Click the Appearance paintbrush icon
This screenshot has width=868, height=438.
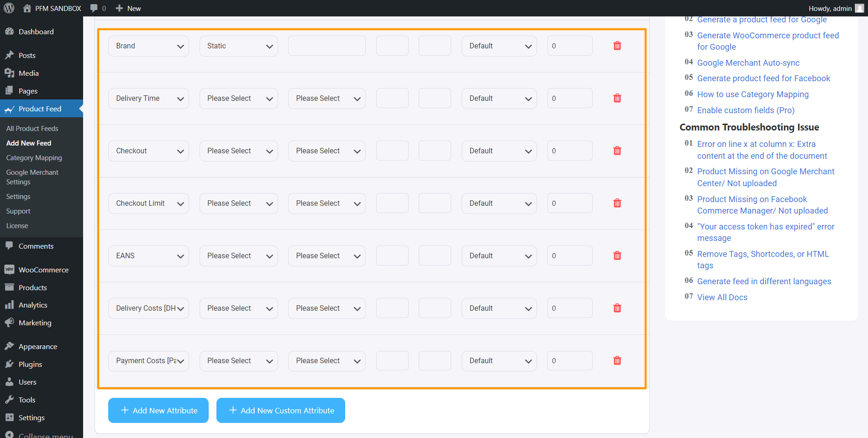9,346
